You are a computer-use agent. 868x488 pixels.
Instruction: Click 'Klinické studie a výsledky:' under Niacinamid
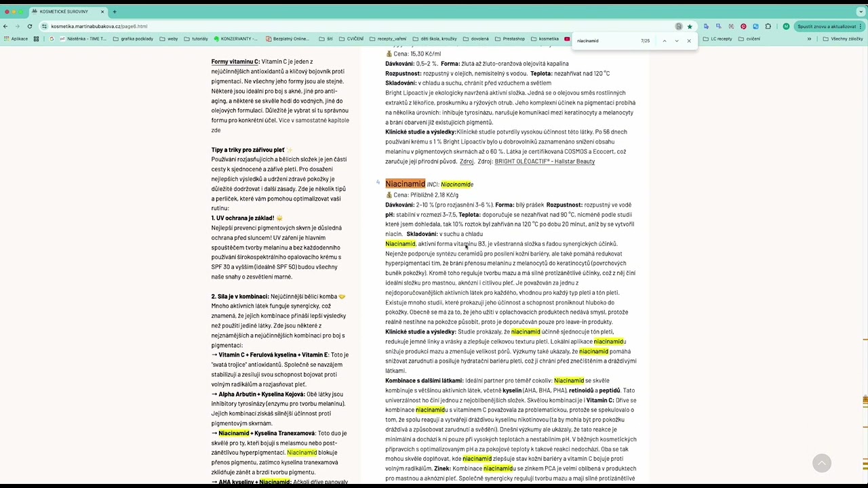tap(420, 332)
